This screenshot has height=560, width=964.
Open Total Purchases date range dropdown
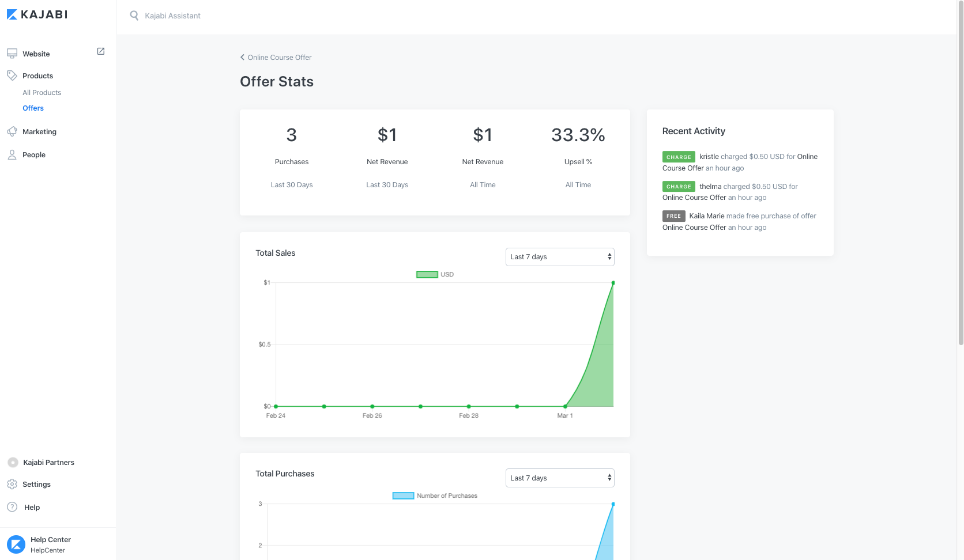coord(560,478)
